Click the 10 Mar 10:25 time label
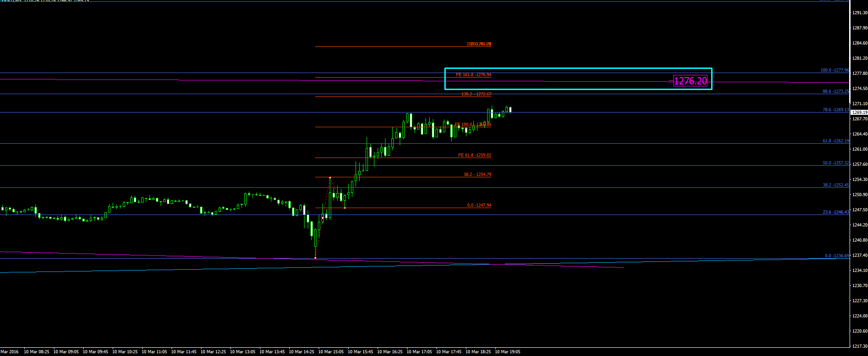Screen dimensions: 868x356 125,352
